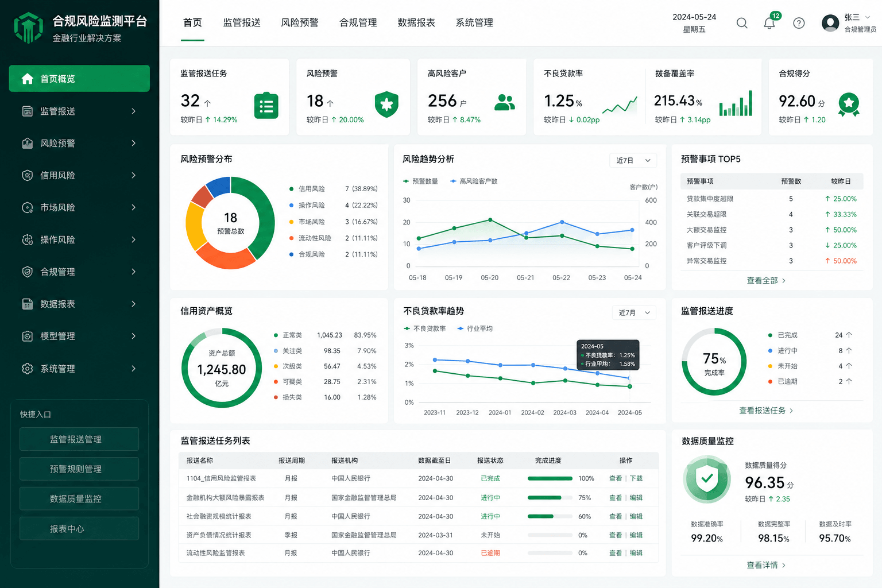Open search via magnifier icon

[x=742, y=23]
